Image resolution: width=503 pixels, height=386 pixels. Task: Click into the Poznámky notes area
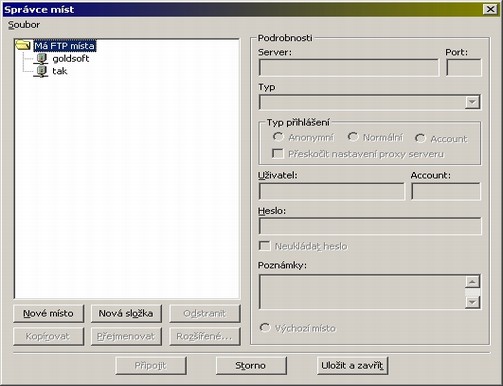click(x=362, y=292)
